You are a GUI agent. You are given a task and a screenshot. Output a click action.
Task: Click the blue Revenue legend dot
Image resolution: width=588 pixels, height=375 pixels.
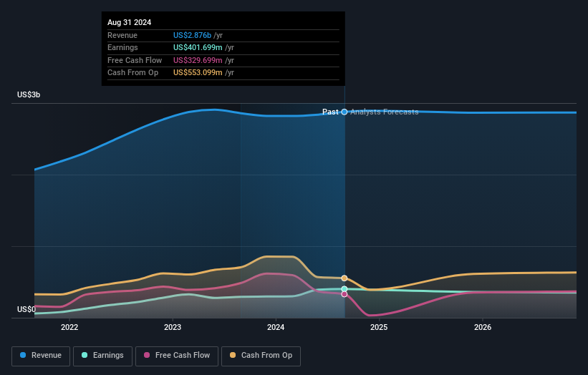tap(23, 355)
